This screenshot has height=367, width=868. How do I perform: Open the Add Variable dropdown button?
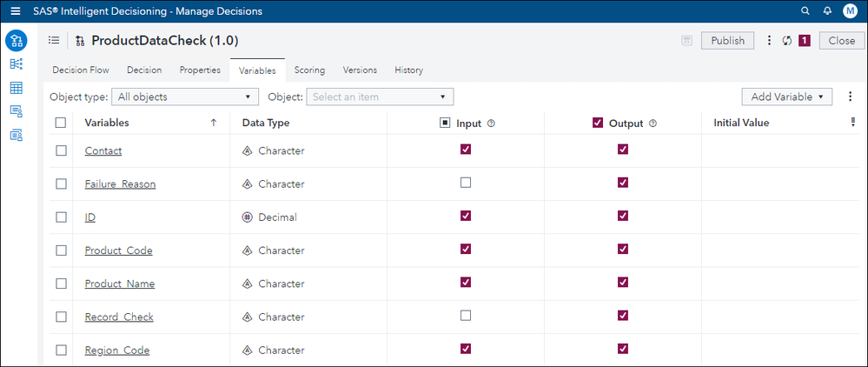(786, 97)
